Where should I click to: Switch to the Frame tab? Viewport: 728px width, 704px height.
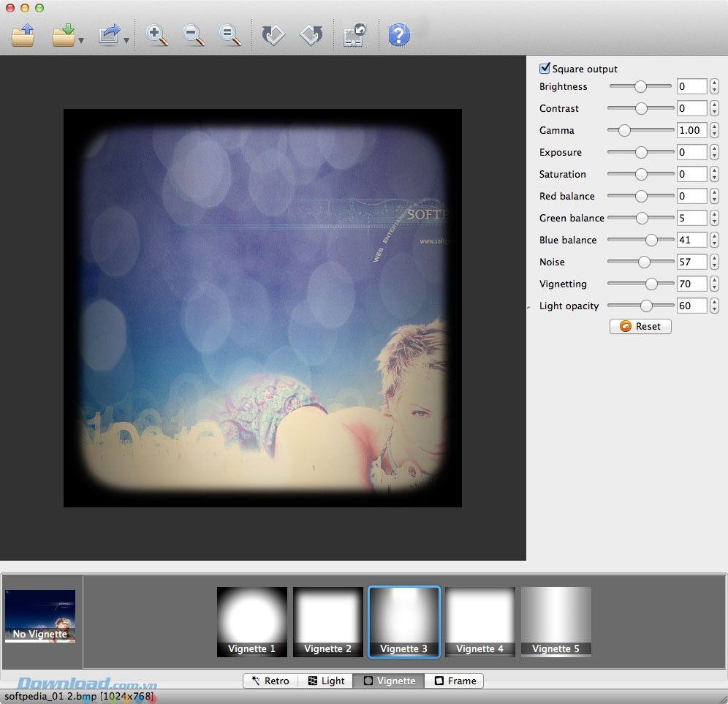[x=455, y=681]
